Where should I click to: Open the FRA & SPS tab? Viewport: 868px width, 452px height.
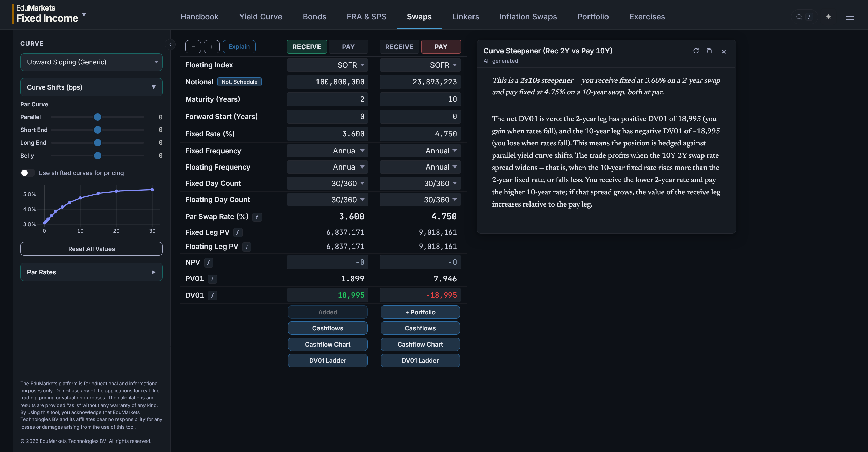pos(366,17)
